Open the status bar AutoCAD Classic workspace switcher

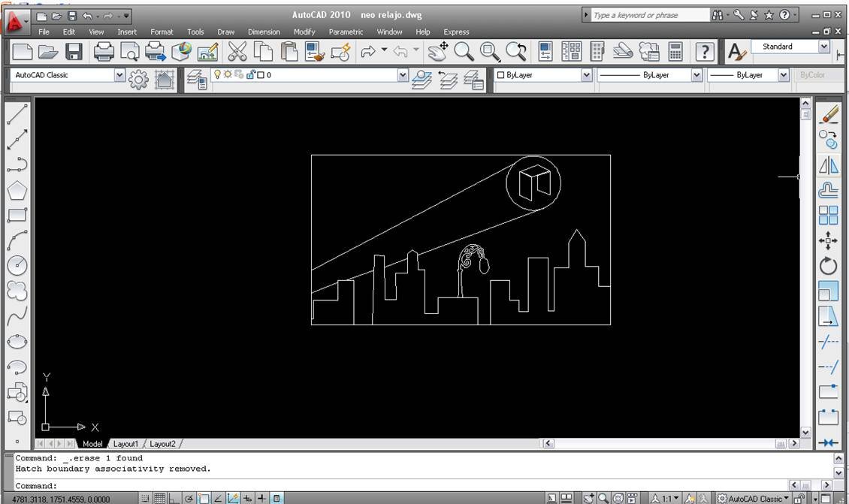pos(753,499)
